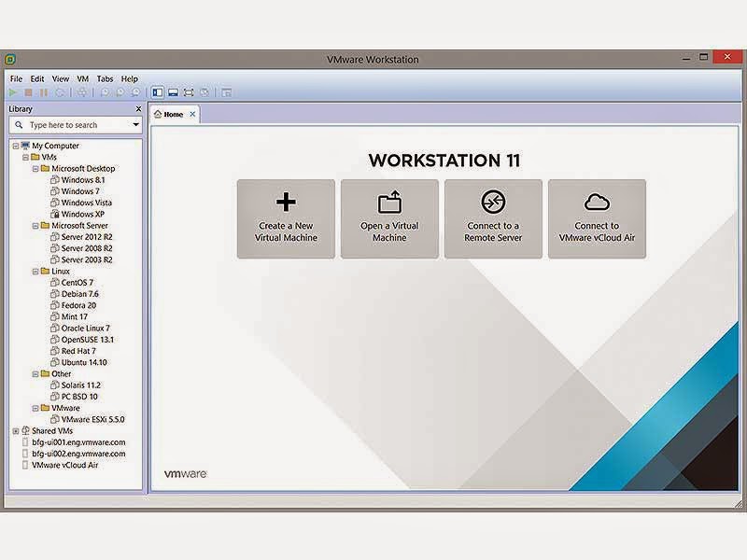Viewport: 747px width, 560px height.
Task: Switch to the Home tab
Action: coord(171,112)
